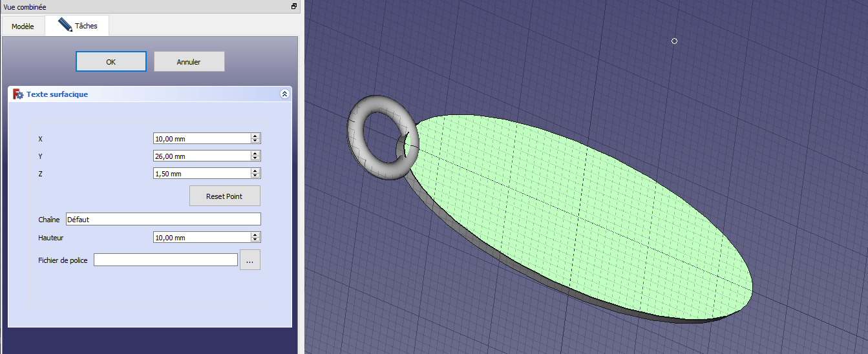This screenshot has width=868, height=354.
Task: Click the Fichier de police field
Action: (x=166, y=260)
